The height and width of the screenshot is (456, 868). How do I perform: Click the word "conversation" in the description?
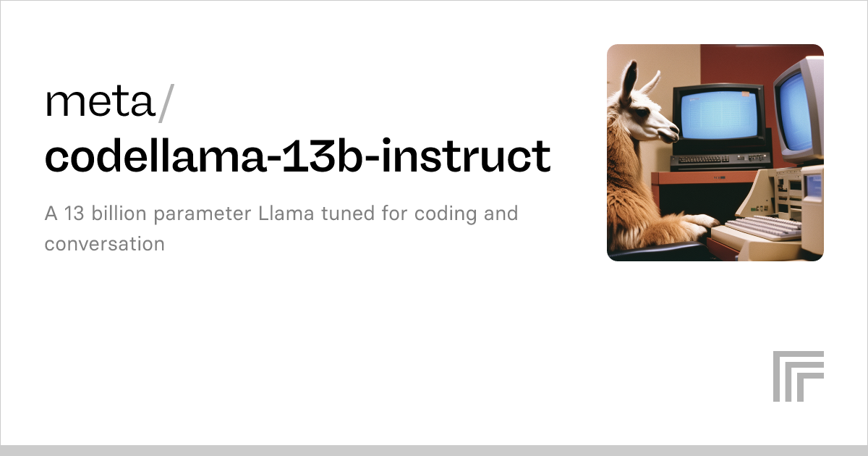tap(105, 244)
